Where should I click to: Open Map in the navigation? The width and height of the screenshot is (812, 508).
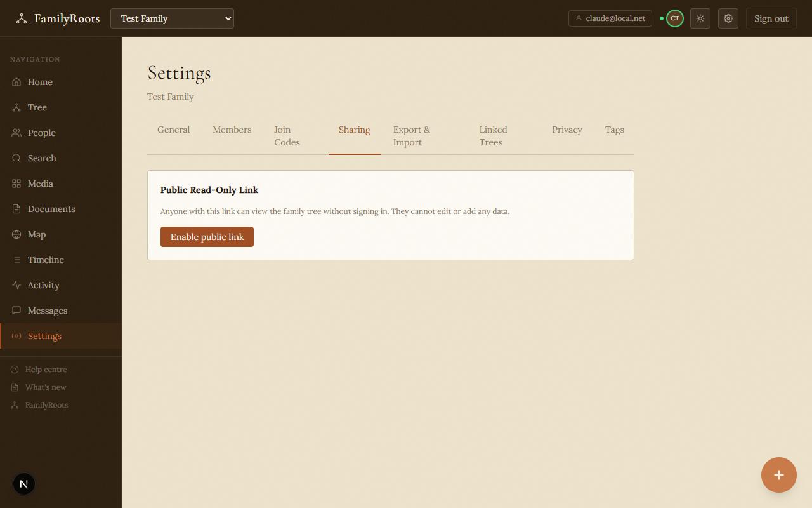click(x=37, y=234)
